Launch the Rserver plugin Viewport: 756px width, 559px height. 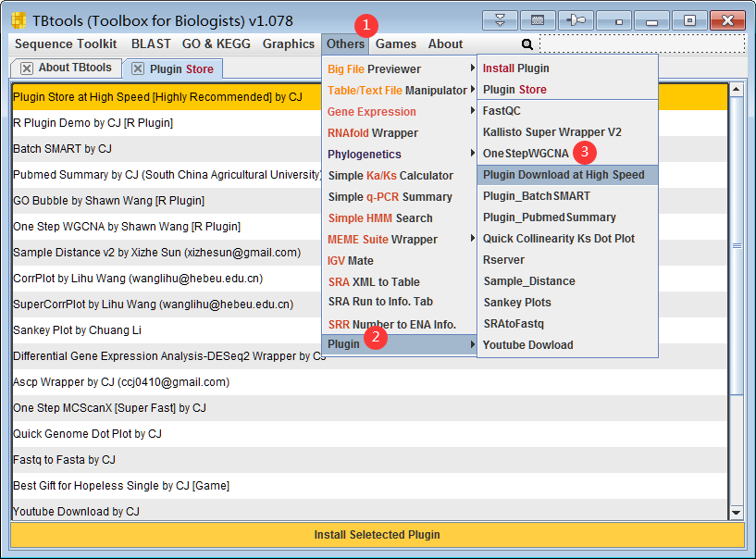[567, 259]
